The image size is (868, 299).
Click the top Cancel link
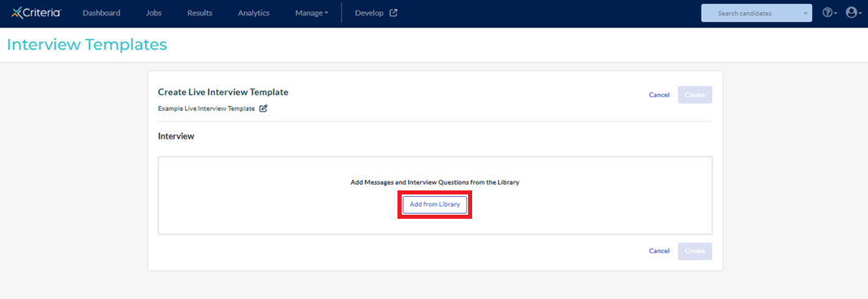[660, 95]
